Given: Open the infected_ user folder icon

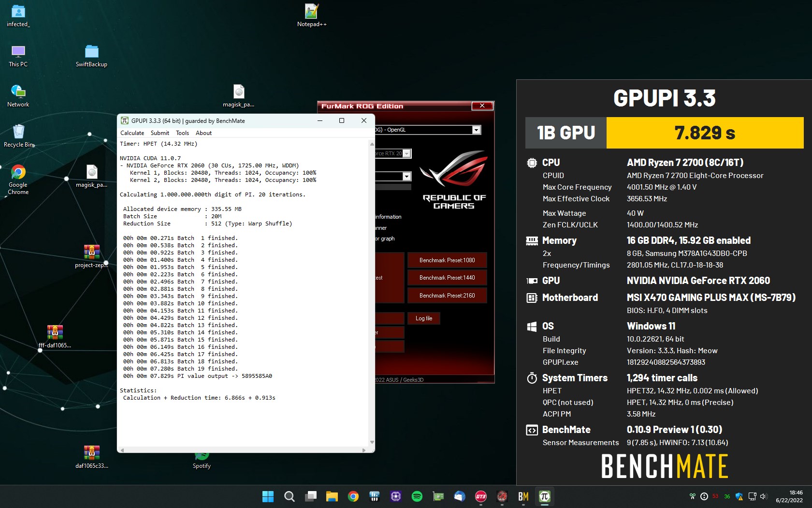Looking at the screenshot, I should [18, 15].
